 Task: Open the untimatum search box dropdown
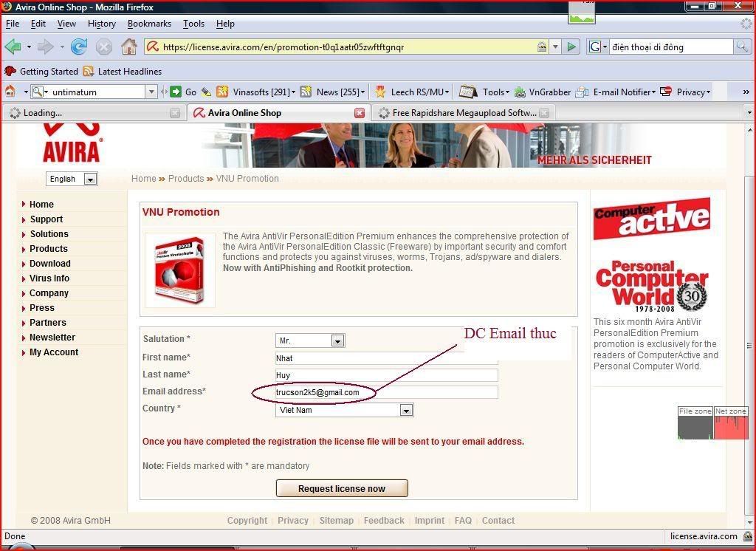click(151, 92)
